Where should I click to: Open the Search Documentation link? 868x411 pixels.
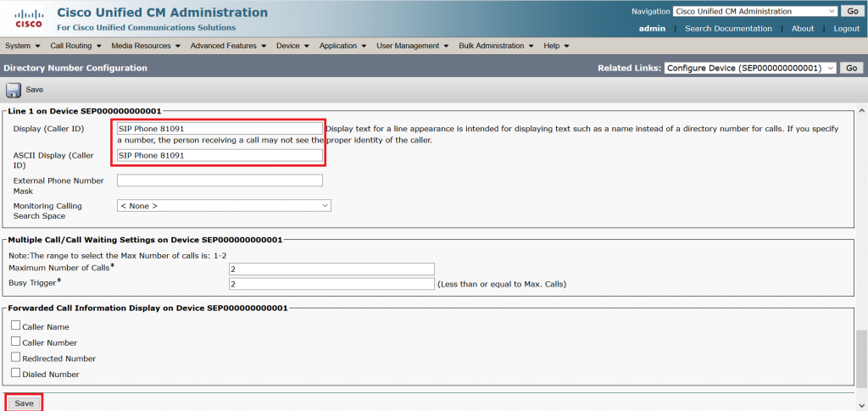(x=728, y=29)
